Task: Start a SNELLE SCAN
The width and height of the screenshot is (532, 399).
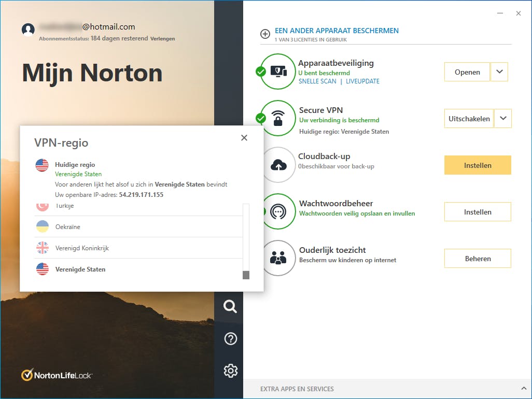Action: [317, 81]
